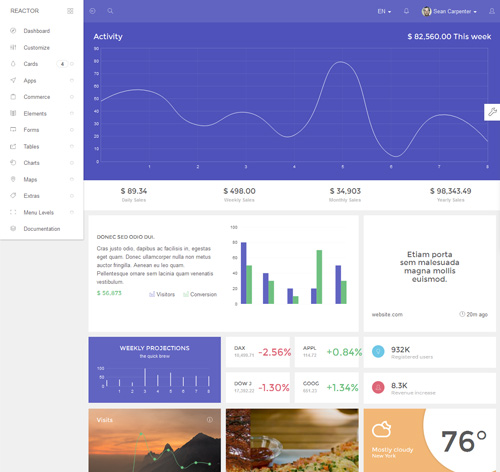
Task: Click the Dashboard sidebar icon
Action: point(13,31)
